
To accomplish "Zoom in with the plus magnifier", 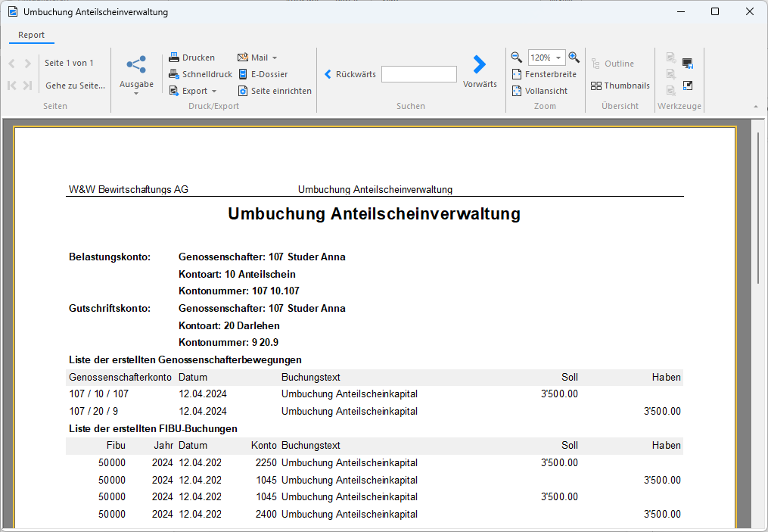I will [x=574, y=58].
